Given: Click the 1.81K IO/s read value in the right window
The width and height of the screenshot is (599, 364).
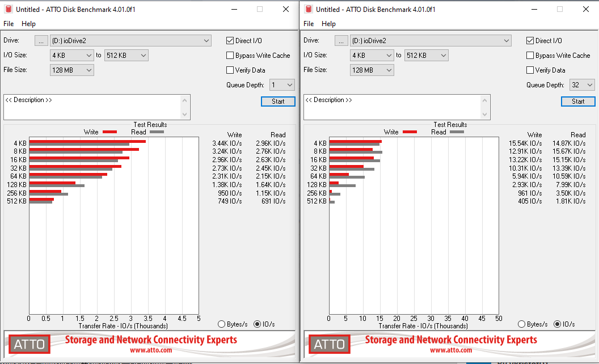Looking at the screenshot, I should (x=571, y=201).
